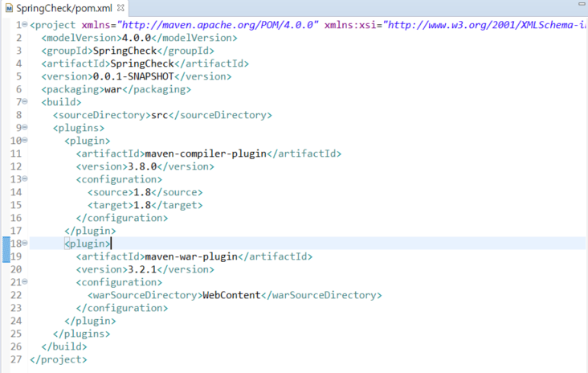The image size is (588, 373).
Task: Click the version value 3.8.0
Action: pyautogui.click(x=142, y=166)
